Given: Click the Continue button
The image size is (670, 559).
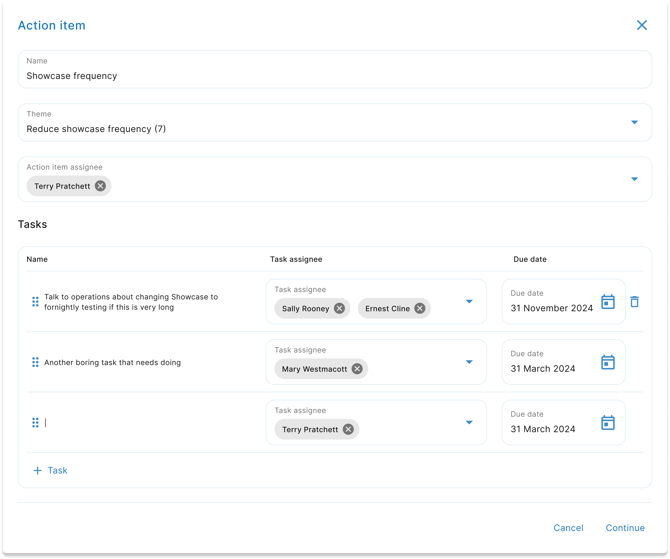Looking at the screenshot, I should 625,528.
